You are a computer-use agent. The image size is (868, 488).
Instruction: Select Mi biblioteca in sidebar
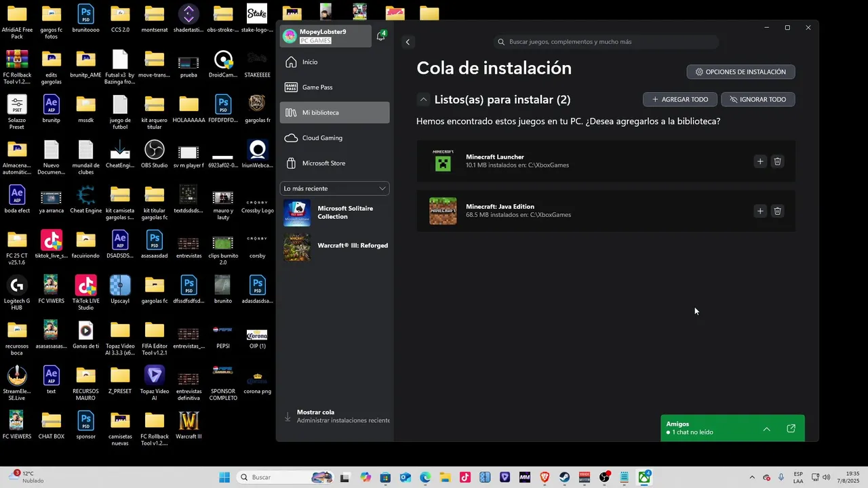335,113
